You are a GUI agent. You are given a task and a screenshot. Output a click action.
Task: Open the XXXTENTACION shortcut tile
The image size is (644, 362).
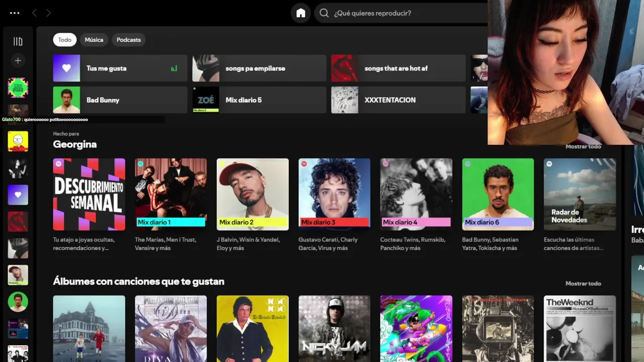[x=398, y=100]
